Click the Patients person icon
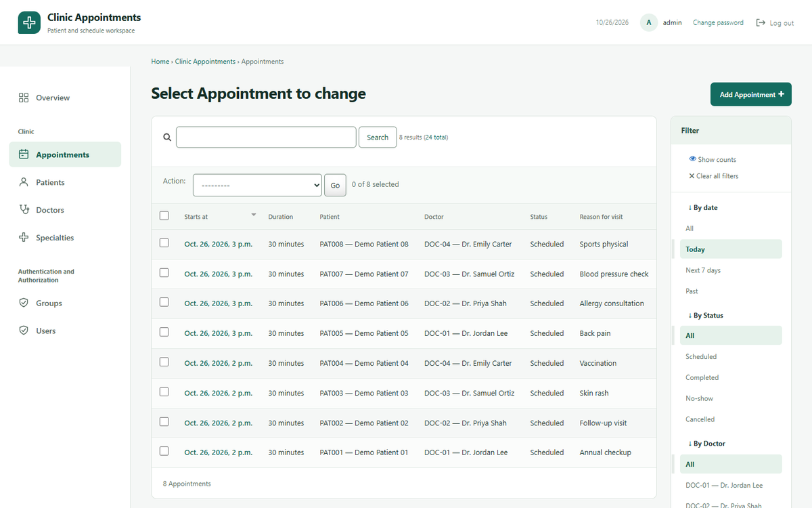 [x=24, y=182]
